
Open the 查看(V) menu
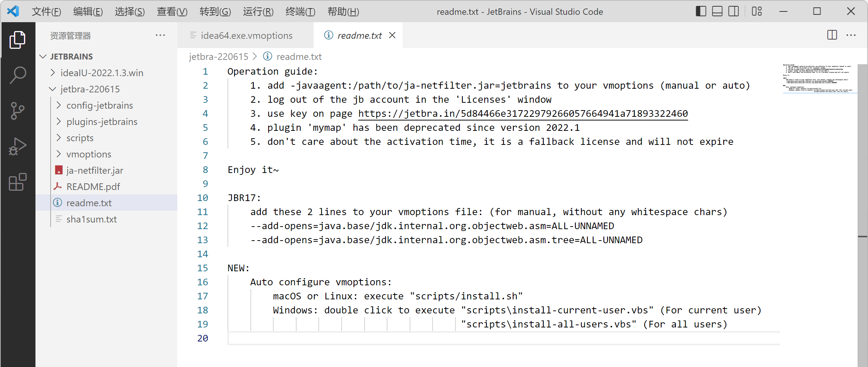(172, 11)
